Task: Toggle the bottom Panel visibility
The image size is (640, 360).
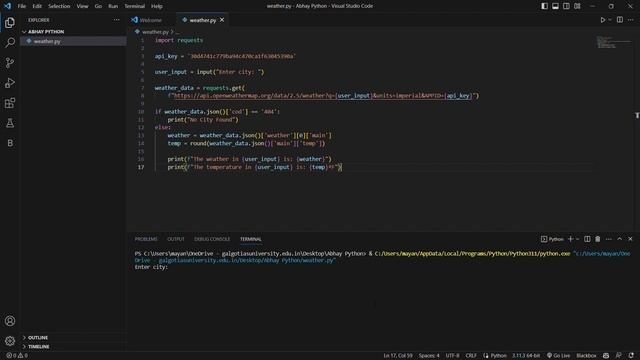Action: (556, 6)
